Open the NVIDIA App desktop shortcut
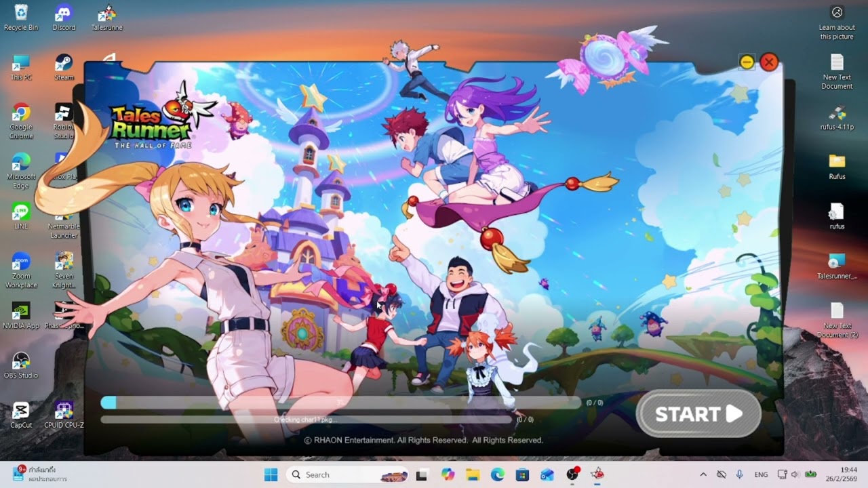 tap(21, 316)
